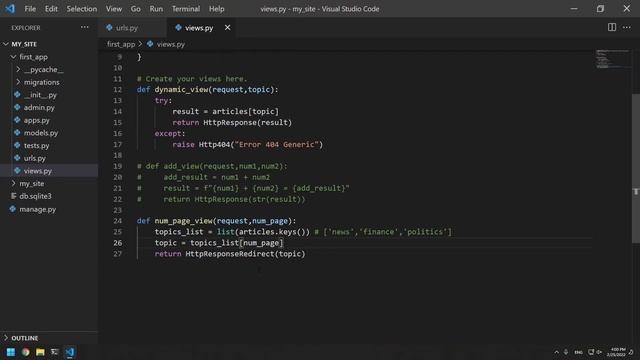Open manage.py file
The height and width of the screenshot is (360, 640).
pos(38,209)
